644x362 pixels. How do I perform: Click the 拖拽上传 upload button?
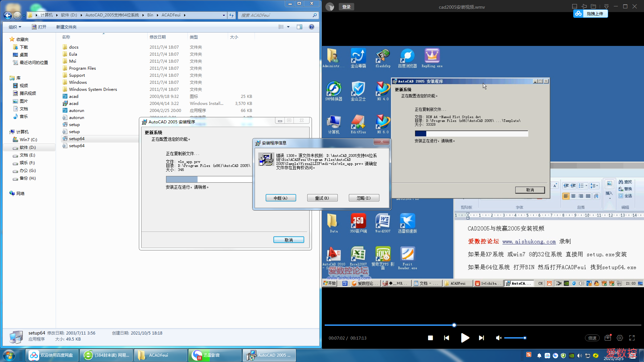[x=591, y=14]
